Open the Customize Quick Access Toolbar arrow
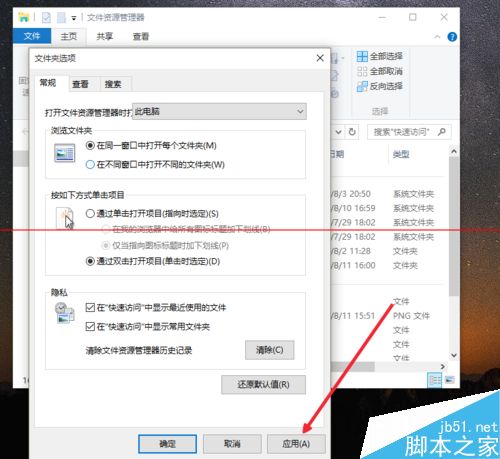This screenshot has height=459, width=500. (74, 18)
